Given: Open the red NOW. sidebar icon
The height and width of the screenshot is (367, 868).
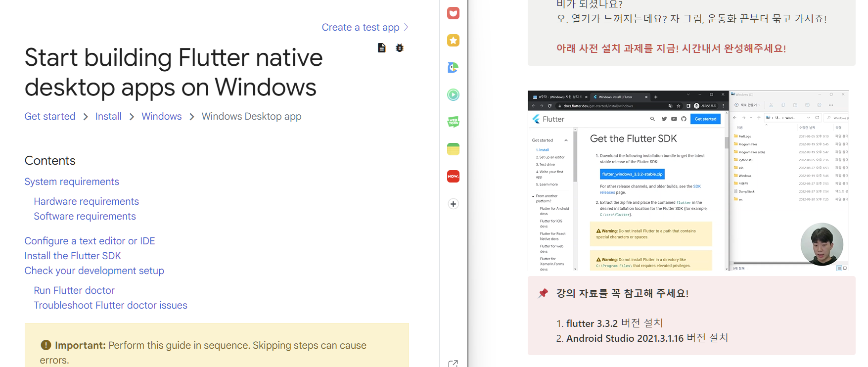Looking at the screenshot, I should pyautogui.click(x=453, y=176).
